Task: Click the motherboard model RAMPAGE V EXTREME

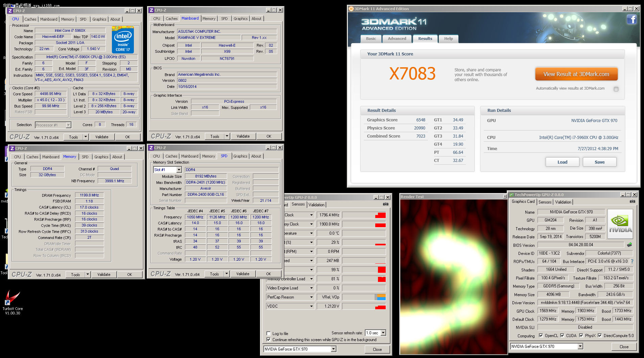Action: [x=209, y=38]
